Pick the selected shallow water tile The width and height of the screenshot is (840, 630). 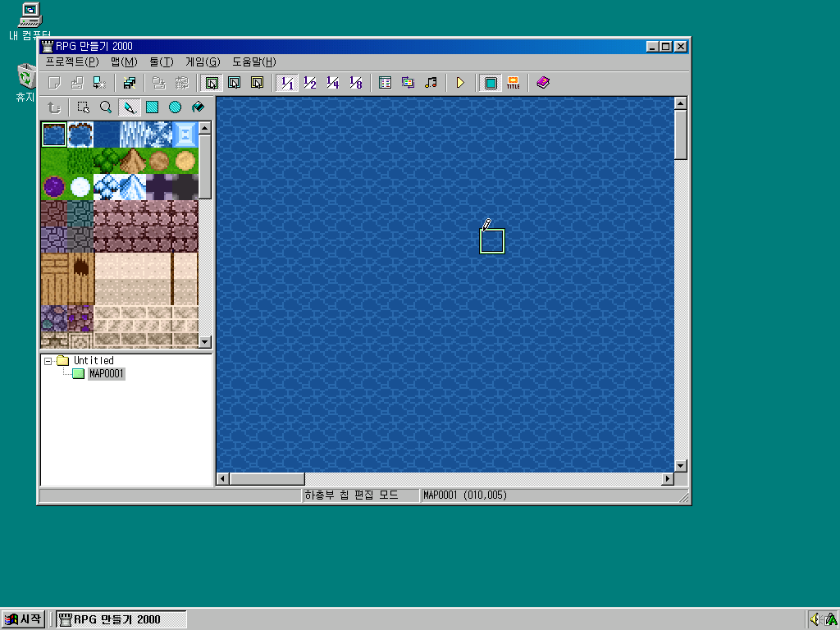point(54,135)
